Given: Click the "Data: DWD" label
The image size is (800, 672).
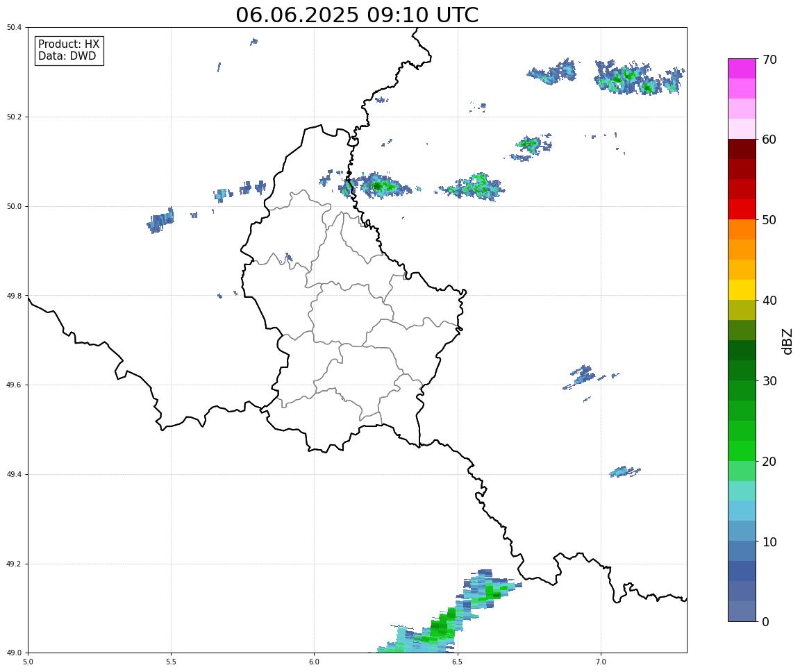Looking at the screenshot, I should click(67, 56).
